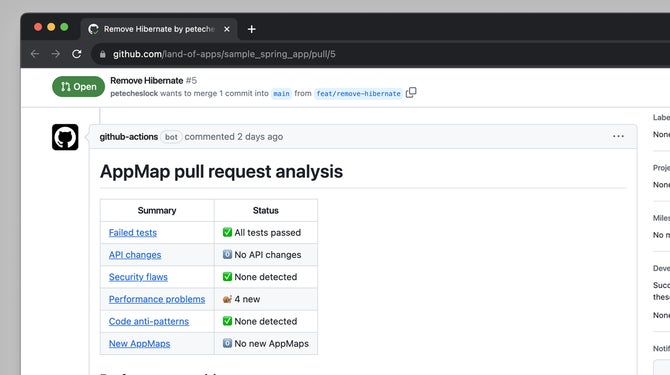Viewport: 670px width, 375px height.
Task: Close the Remove Hibernate browser tab
Action: (x=227, y=29)
